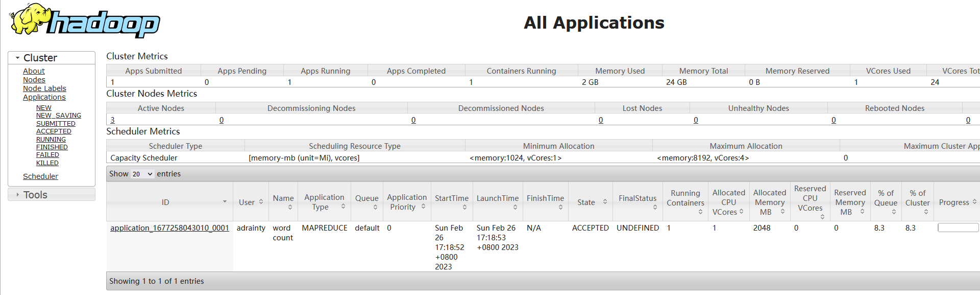Filter applications by KILLED state
Image resolution: width=980 pixels, height=295 pixels.
click(47, 163)
